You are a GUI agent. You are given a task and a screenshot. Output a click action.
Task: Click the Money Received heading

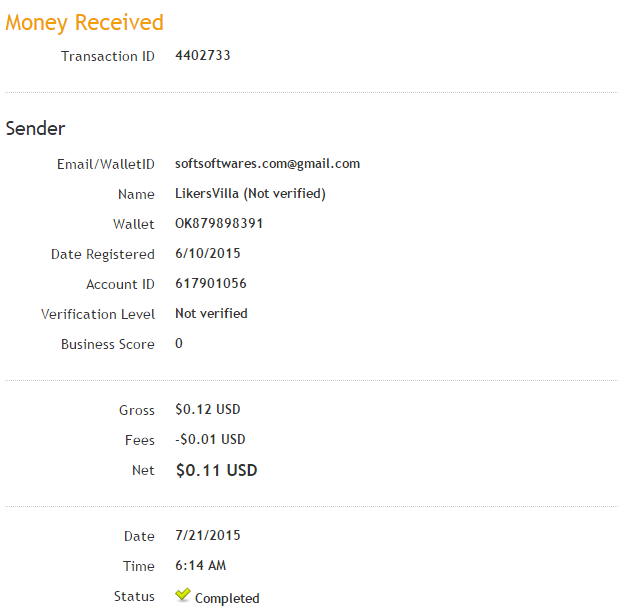84,22
